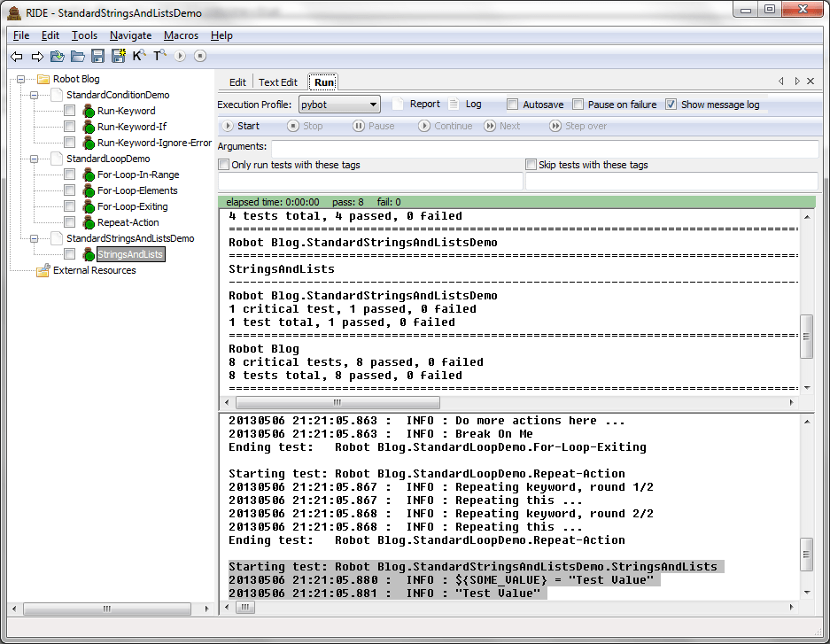Open the Search Tests (T) tool
830x644 pixels.
point(159,57)
